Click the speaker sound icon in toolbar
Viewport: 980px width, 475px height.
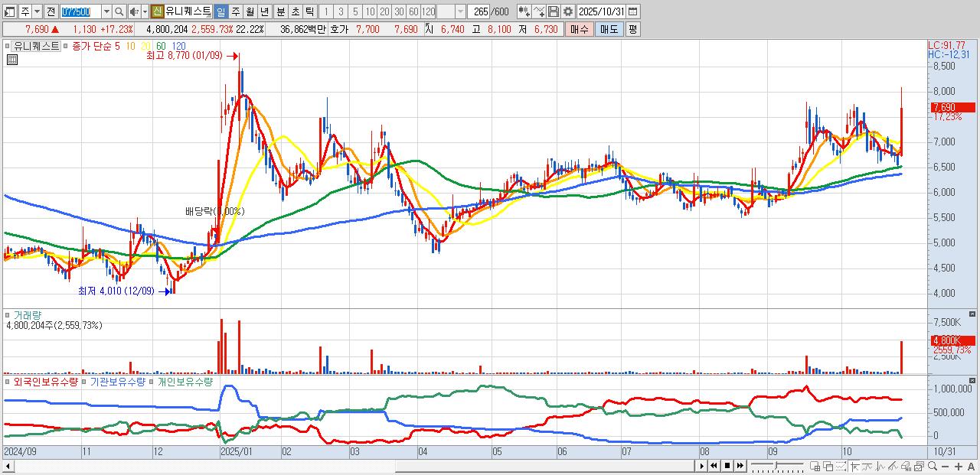click(135, 11)
